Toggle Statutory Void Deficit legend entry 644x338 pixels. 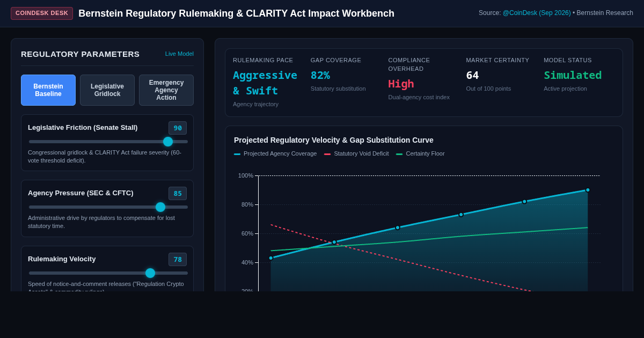pos(356,153)
